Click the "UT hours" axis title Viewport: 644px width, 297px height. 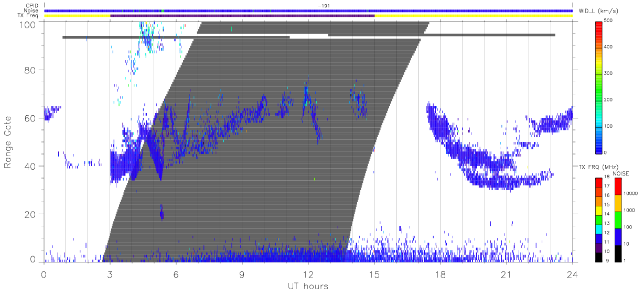308,287
